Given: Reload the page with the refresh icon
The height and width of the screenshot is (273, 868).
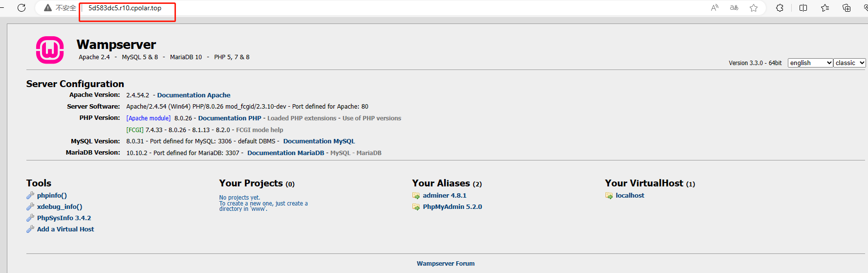Looking at the screenshot, I should coord(22,8).
